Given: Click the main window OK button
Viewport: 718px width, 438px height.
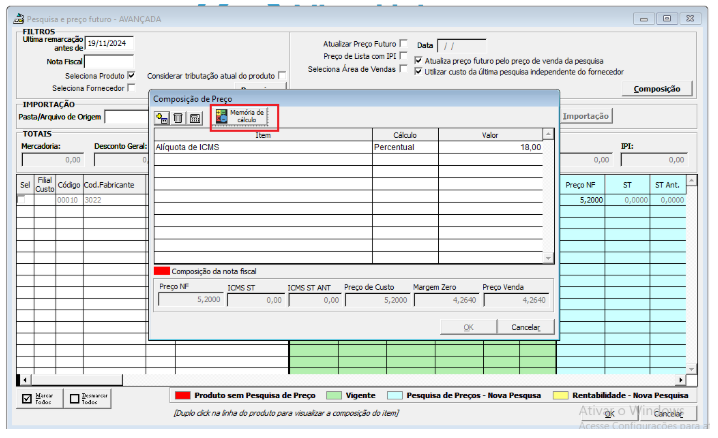Looking at the screenshot, I should 609,414.
